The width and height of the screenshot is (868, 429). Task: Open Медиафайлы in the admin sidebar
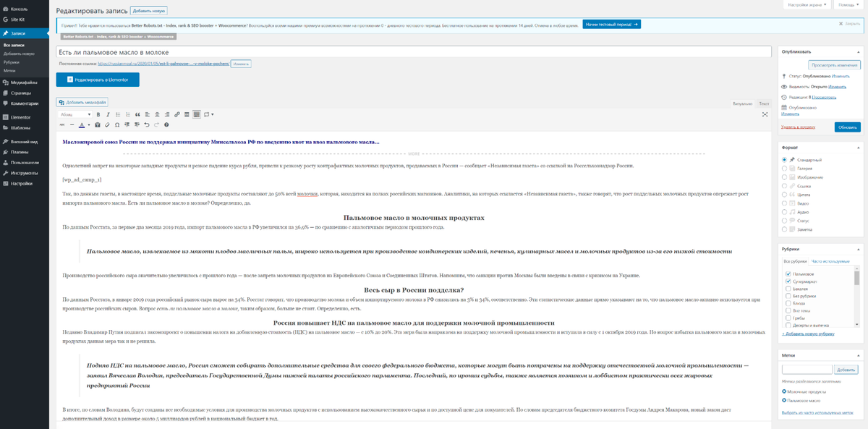[24, 82]
